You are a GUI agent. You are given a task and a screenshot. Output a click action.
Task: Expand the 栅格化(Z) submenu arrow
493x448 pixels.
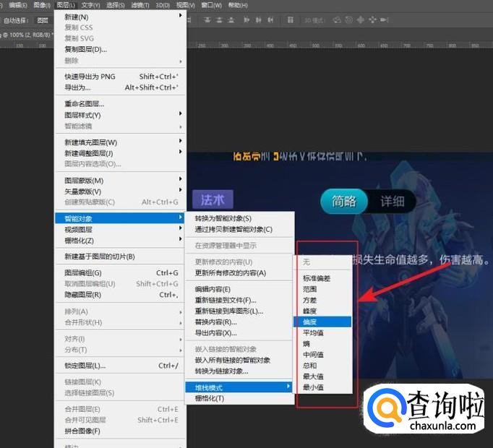[181, 239]
